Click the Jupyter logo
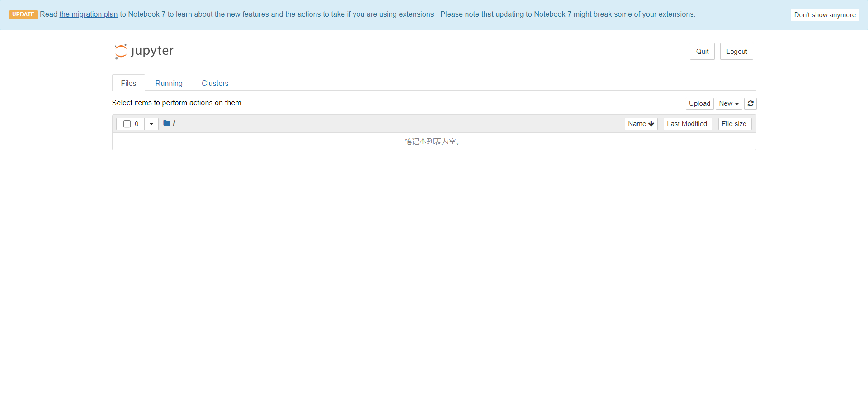868x404 pixels. click(144, 51)
